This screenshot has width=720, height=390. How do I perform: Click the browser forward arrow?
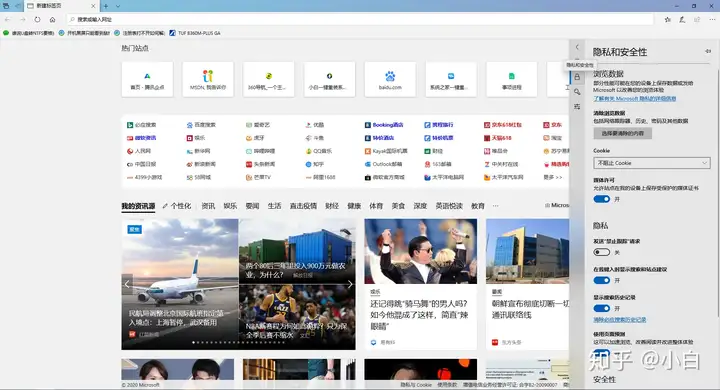[x=22, y=19]
